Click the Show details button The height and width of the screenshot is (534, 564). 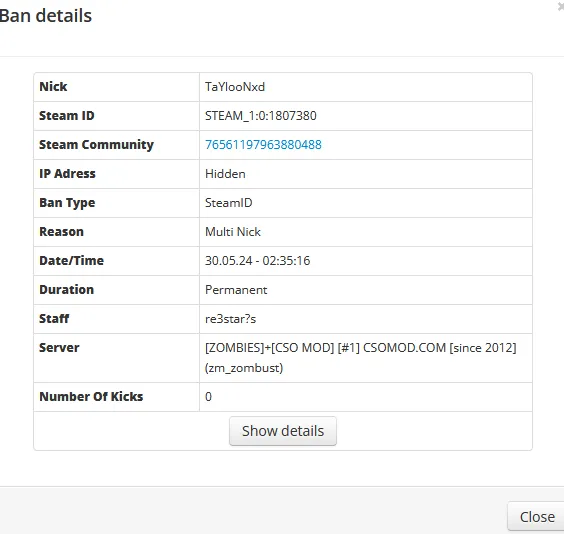[x=283, y=431]
